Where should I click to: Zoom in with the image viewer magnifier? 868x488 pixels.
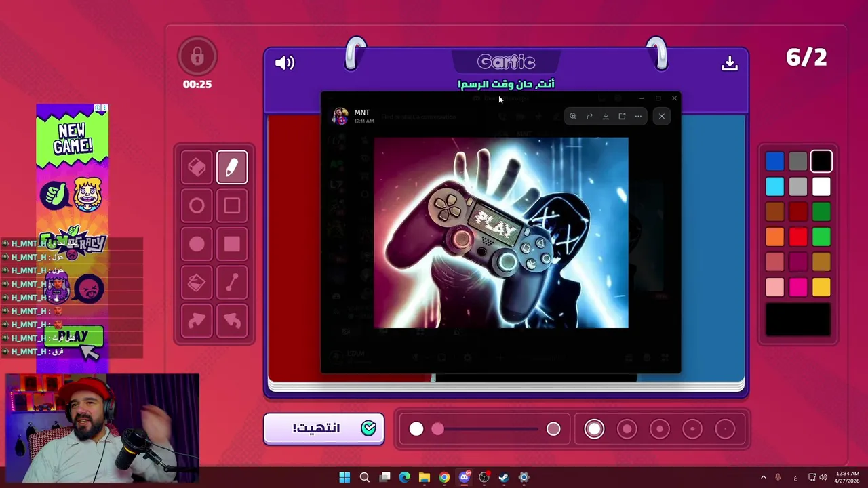[573, 117]
